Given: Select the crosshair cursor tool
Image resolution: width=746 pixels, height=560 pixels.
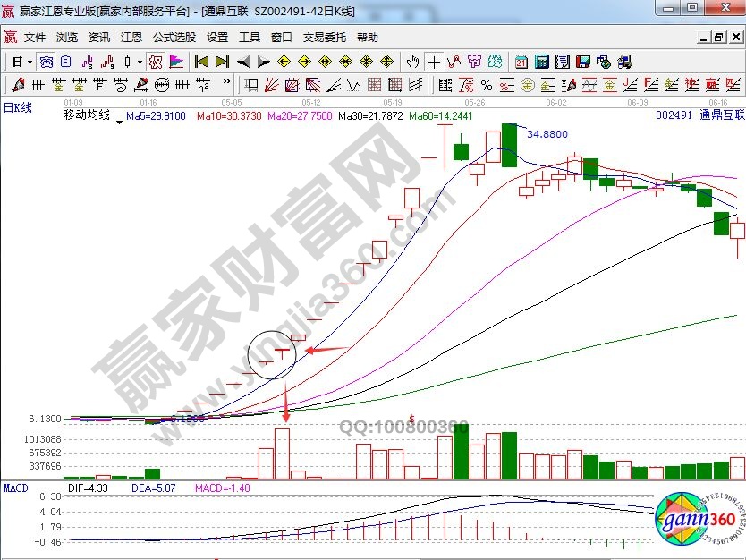Looking at the screenshot, I should [435, 62].
